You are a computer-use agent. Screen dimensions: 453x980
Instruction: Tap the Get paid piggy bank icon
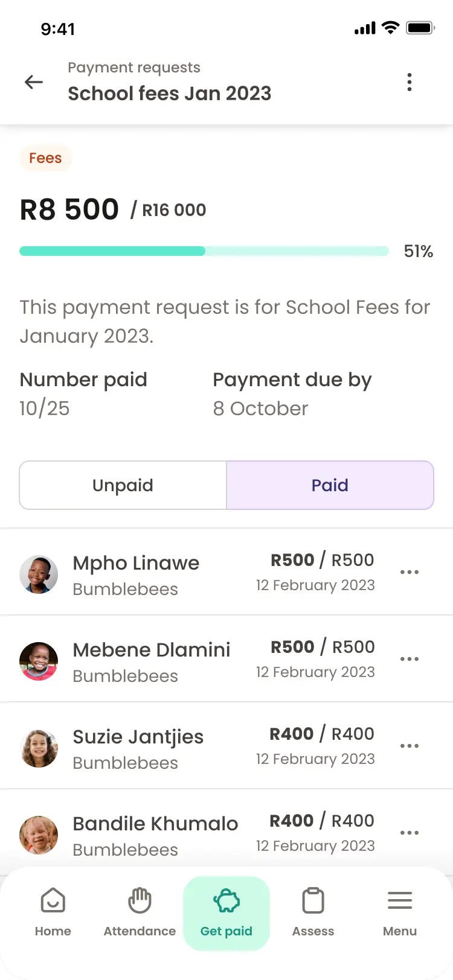point(226,902)
